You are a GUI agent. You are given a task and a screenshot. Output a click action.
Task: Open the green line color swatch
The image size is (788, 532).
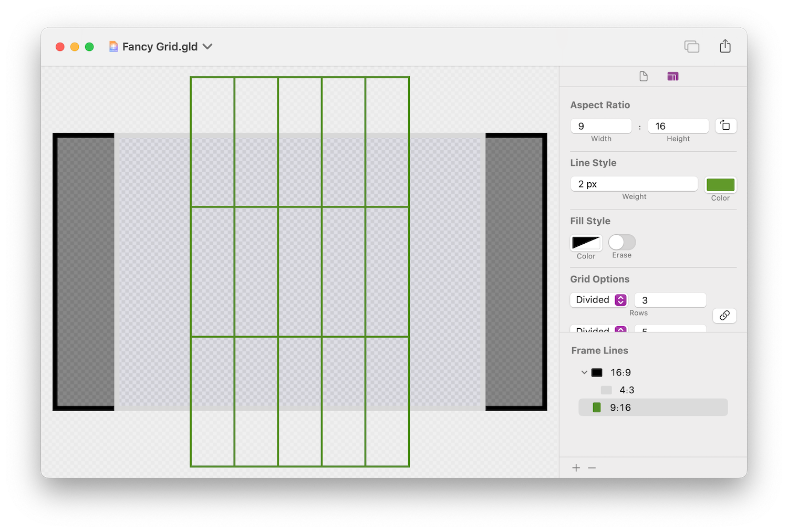(x=720, y=185)
